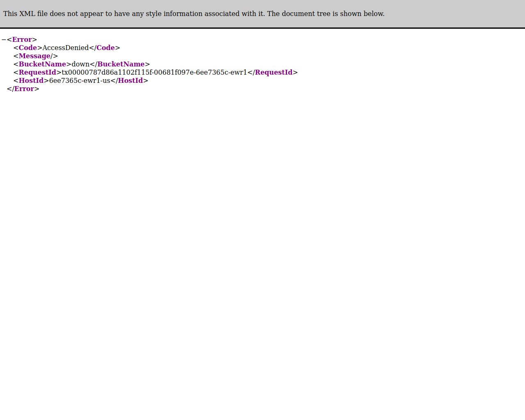The height and width of the screenshot is (420, 525).
Task: Click the opening BucketName tag
Action: [43, 64]
